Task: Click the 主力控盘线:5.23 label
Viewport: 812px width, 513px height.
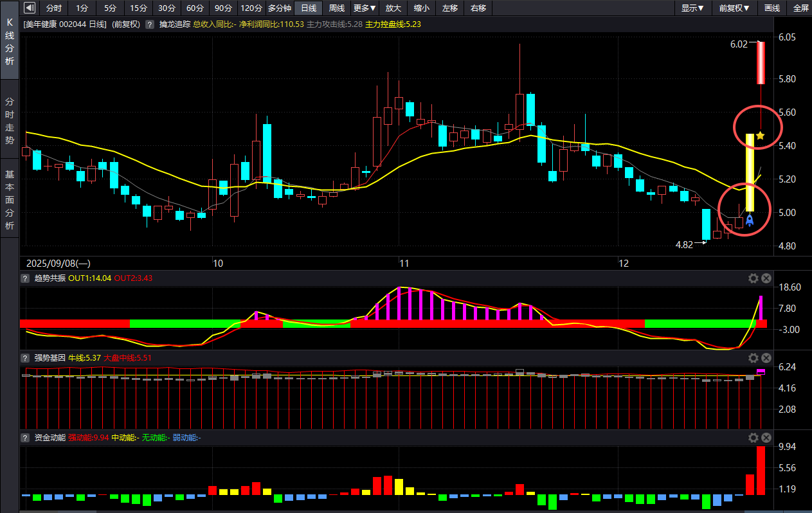Action: coord(393,24)
